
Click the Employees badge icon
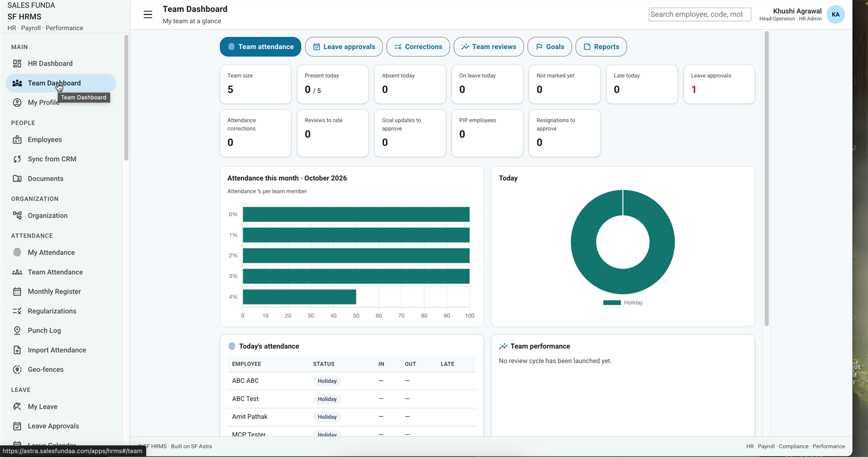[x=17, y=140]
